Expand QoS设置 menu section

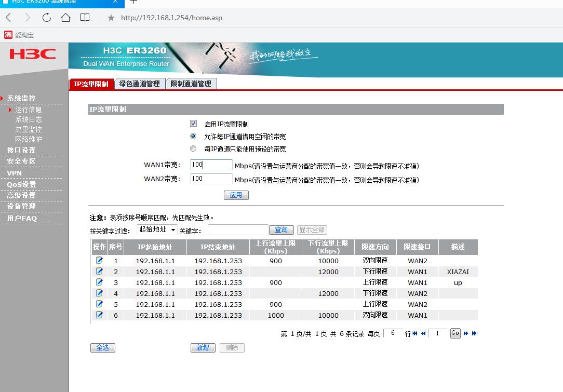[21, 184]
